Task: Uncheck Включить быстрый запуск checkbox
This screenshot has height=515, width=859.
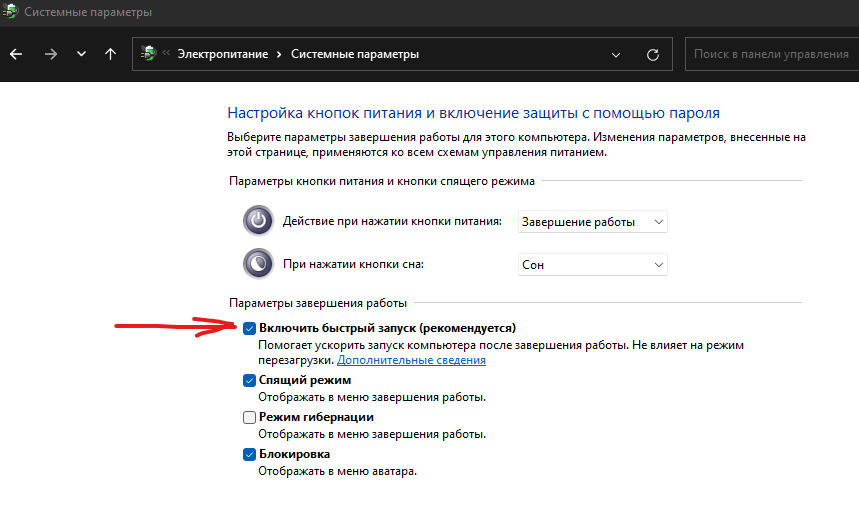Action: pos(249,328)
